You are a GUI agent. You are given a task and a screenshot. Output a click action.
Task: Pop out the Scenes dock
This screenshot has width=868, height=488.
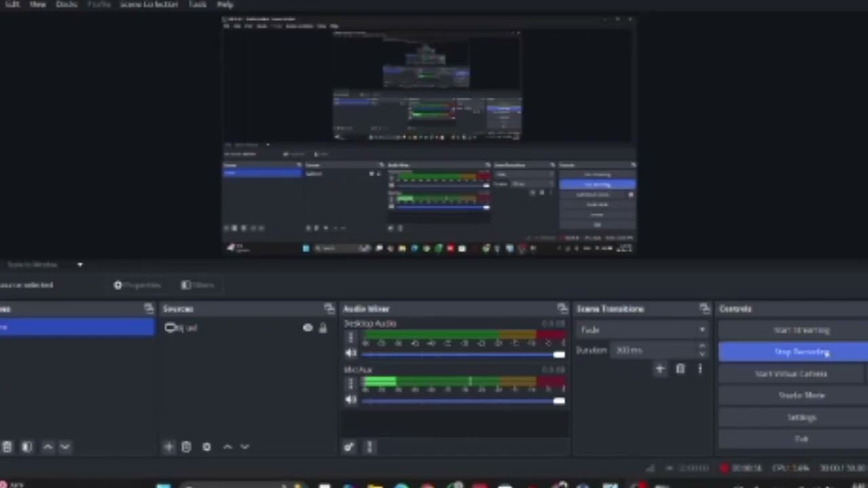[x=149, y=308]
